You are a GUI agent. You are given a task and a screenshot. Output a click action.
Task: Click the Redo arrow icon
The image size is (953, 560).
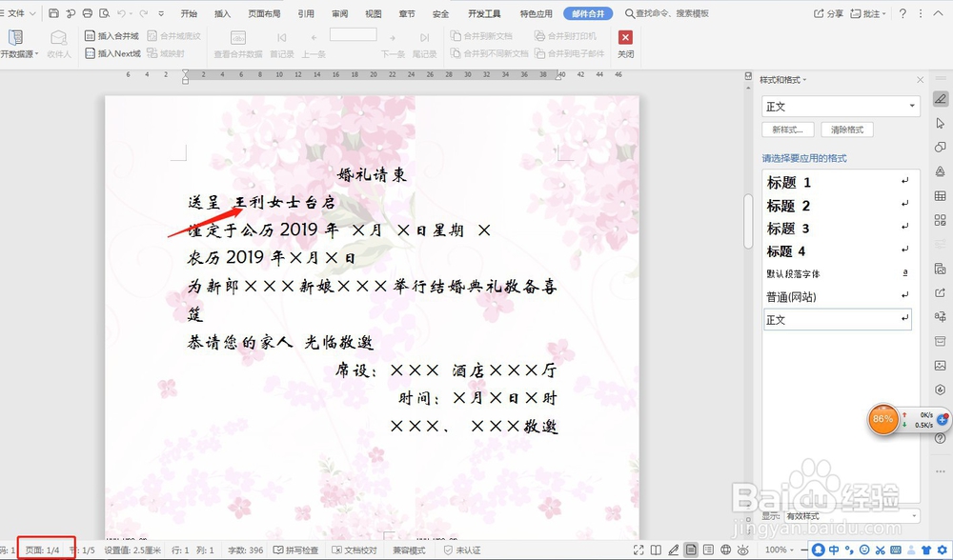coord(144,13)
